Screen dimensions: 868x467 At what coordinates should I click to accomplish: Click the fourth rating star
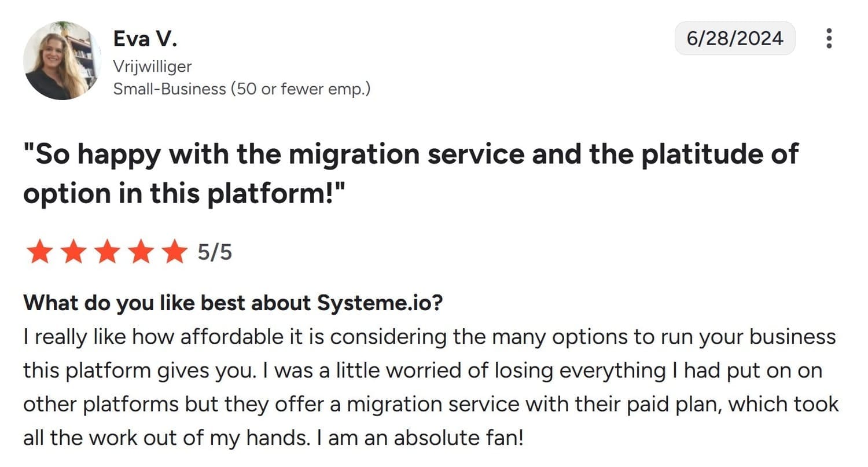click(139, 252)
